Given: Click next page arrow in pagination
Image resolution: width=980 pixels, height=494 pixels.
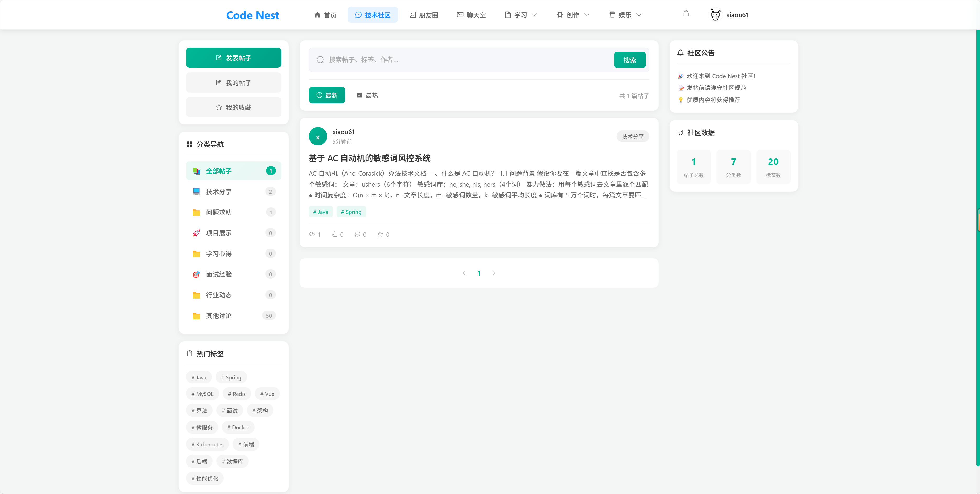Looking at the screenshot, I should pyautogui.click(x=494, y=273).
